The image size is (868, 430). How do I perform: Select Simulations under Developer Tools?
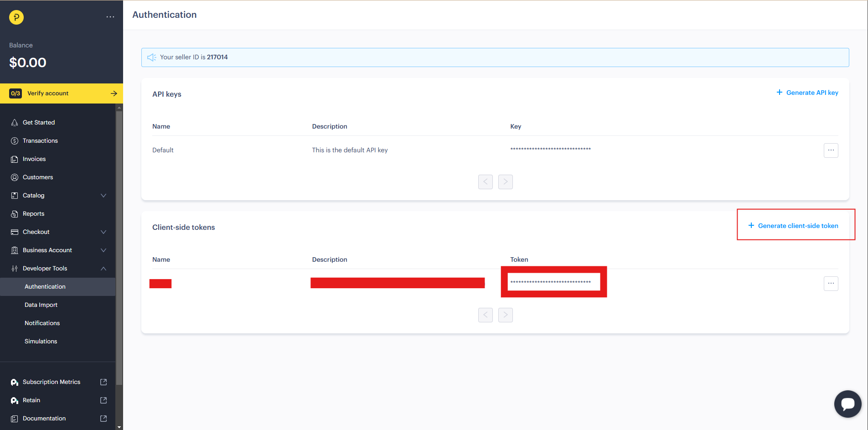pyautogui.click(x=41, y=342)
